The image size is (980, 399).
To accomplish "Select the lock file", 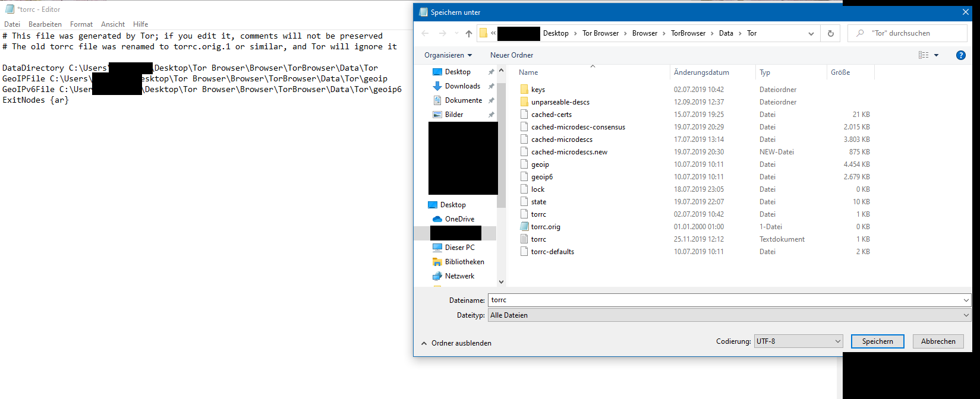I will 538,189.
